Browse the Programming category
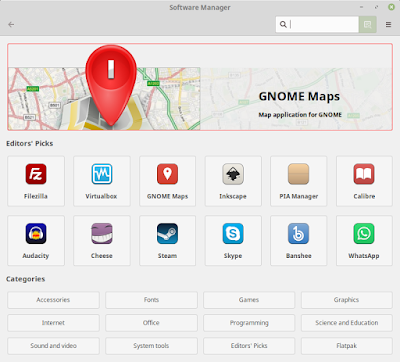The width and height of the screenshot is (400, 362). 249,323
